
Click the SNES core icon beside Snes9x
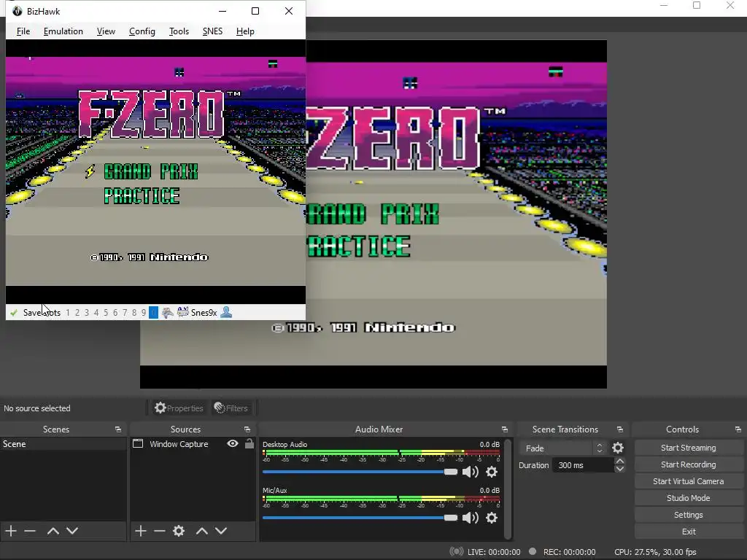183,312
